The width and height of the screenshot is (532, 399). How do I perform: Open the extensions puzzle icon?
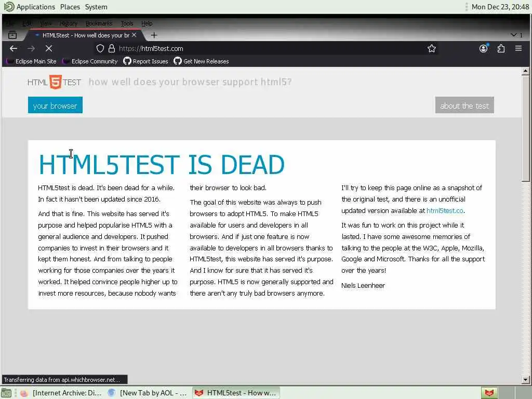(501, 48)
